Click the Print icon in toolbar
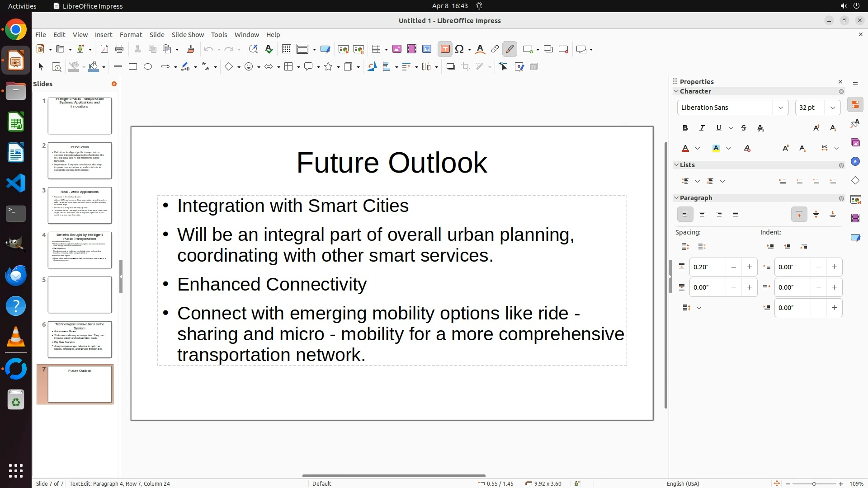The width and height of the screenshot is (868, 488). point(119,49)
